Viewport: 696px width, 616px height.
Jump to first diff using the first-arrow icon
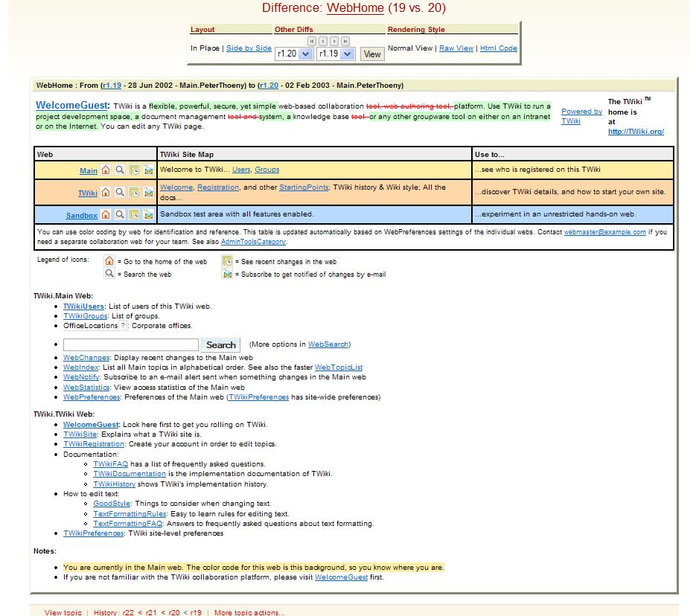pyautogui.click(x=312, y=41)
